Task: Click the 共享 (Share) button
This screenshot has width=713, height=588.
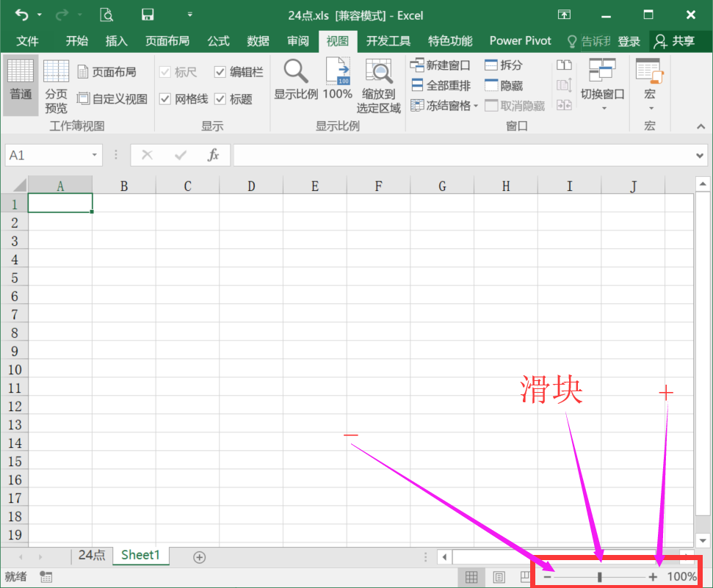Action: (675, 41)
